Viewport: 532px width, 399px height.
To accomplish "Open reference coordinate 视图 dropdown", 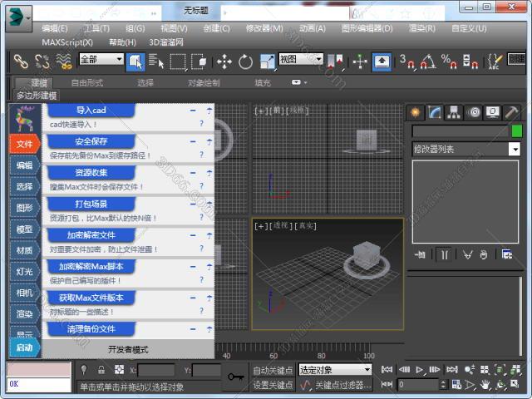I will (301, 59).
